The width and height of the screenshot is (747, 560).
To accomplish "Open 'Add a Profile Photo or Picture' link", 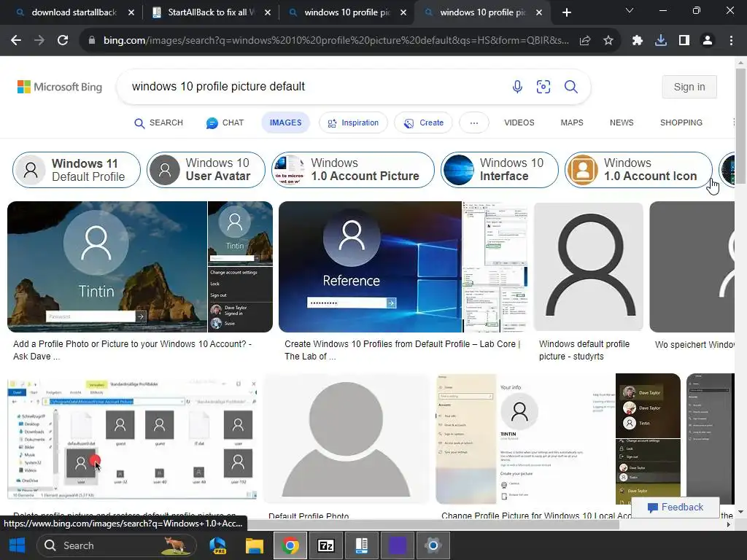I will pos(133,350).
